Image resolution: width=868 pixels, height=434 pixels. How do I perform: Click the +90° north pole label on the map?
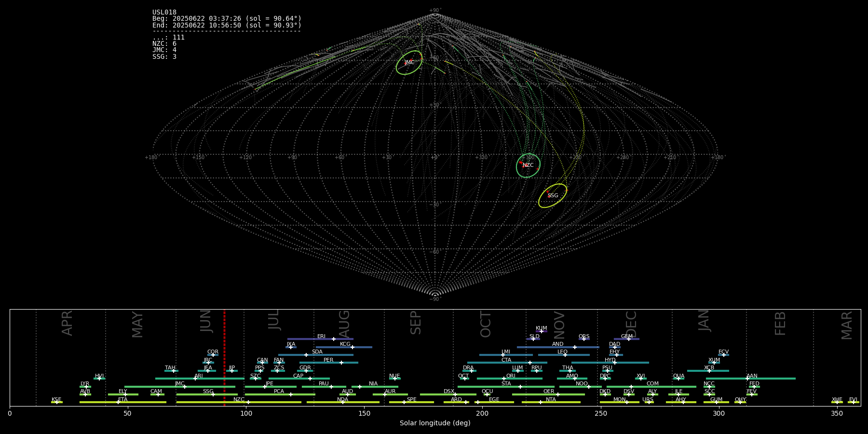[435, 11]
